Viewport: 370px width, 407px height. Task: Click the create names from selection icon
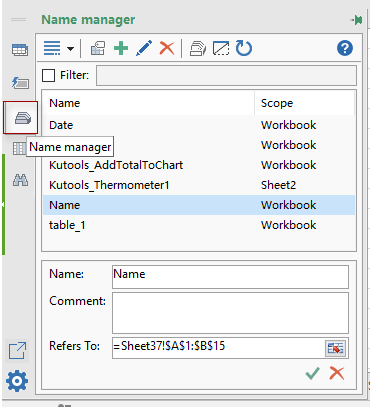click(98, 48)
